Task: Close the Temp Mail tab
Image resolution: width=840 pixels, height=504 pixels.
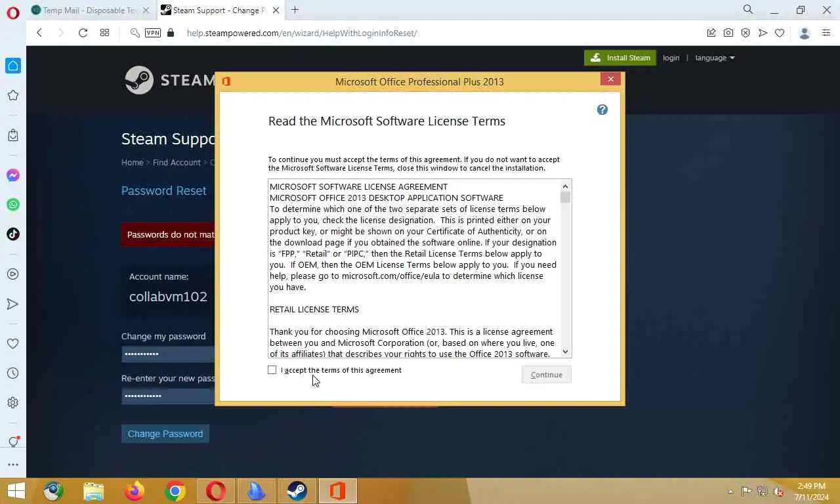Action: pos(146,10)
